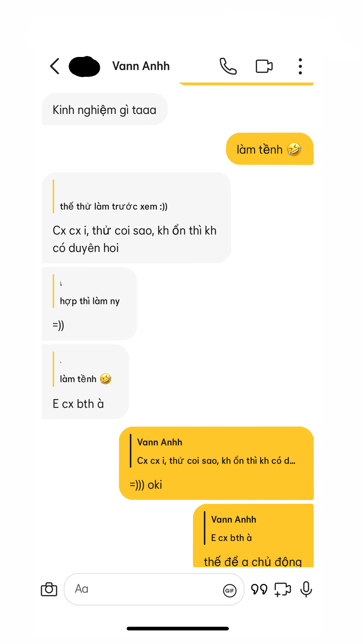
Task: Tap the back arrow icon
Action: coord(55,66)
